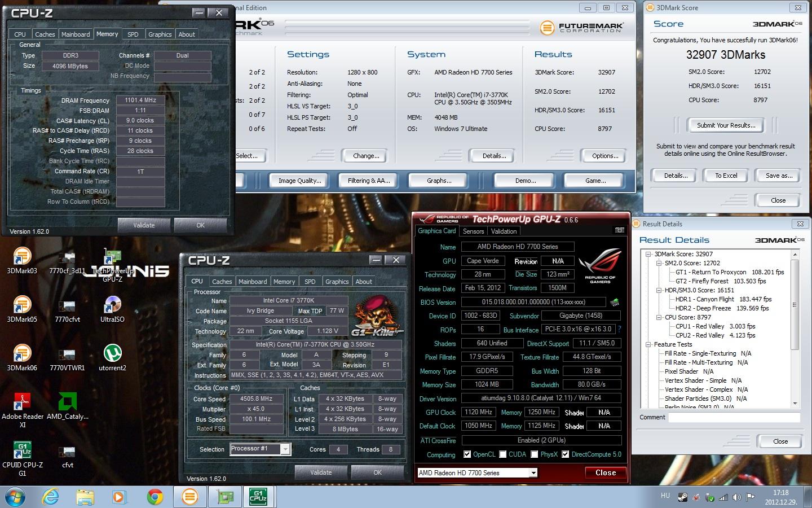Select the GT1 - Return To Proxycon row
812x508 pixels.
point(730,272)
